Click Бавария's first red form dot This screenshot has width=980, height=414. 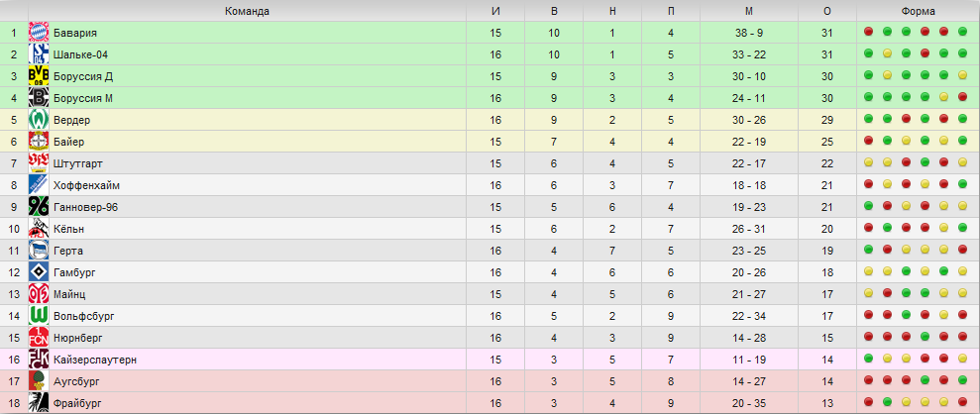pyautogui.click(x=869, y=32)
